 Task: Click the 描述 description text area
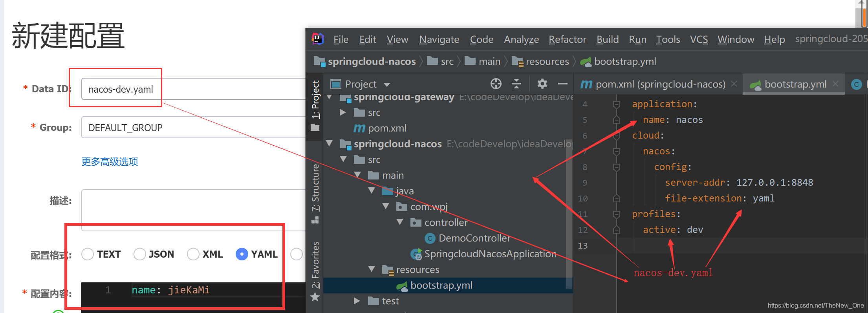tap(194, 210)
